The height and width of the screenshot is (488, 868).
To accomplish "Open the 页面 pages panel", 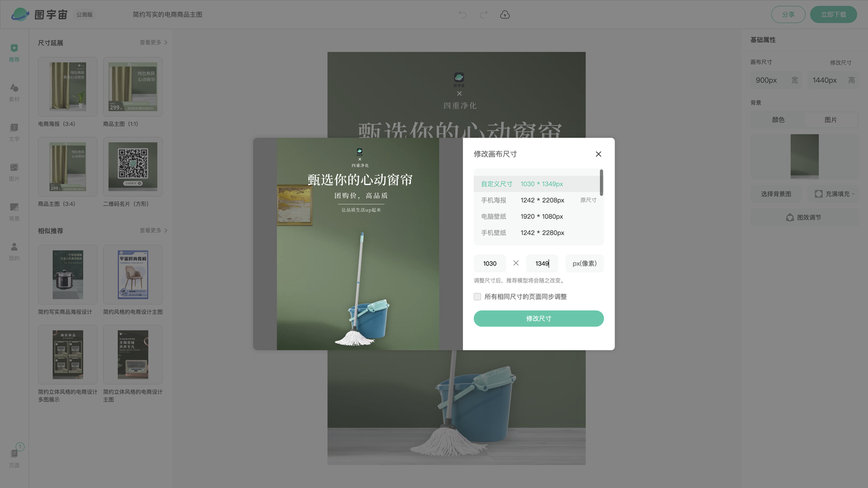I will coord(14,457).
